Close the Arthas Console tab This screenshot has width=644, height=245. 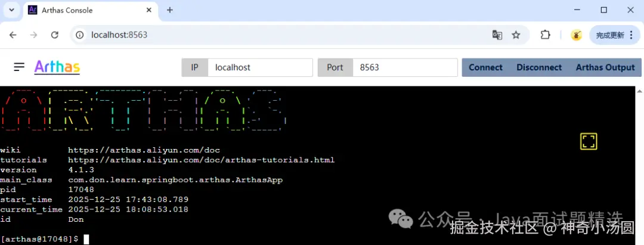point(150,10)
